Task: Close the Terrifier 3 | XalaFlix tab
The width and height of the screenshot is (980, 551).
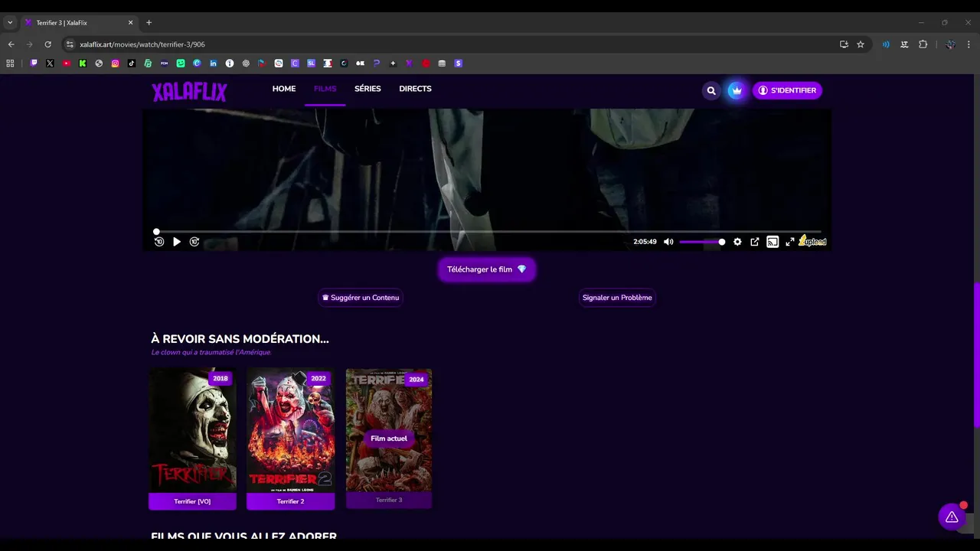Action: 130,22
